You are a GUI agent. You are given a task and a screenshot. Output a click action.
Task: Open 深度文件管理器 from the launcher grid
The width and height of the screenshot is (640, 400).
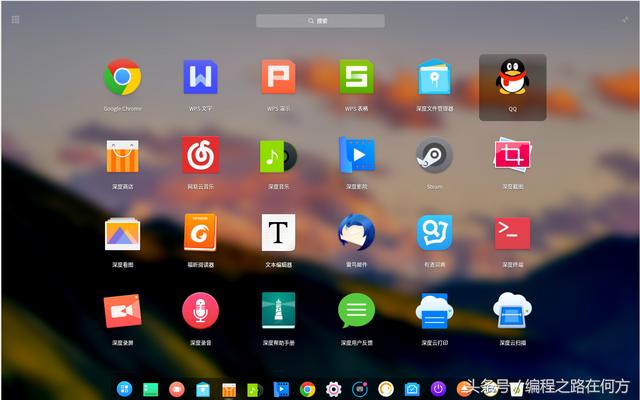(434, 77)
